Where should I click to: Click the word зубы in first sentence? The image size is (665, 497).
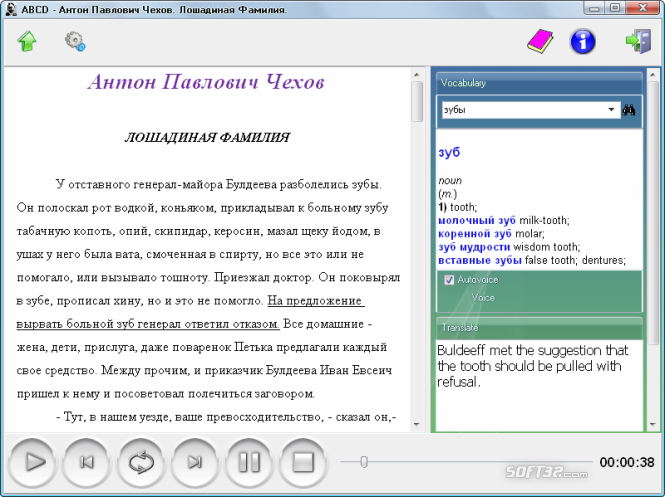pyautogui.click(x=366, y=185)
